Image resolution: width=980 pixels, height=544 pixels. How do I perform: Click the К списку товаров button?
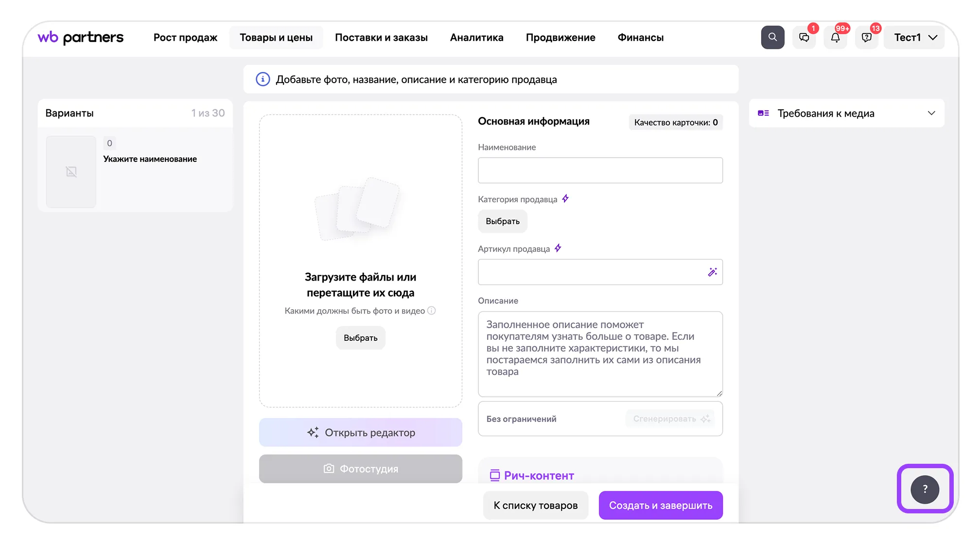pos(535,505)
